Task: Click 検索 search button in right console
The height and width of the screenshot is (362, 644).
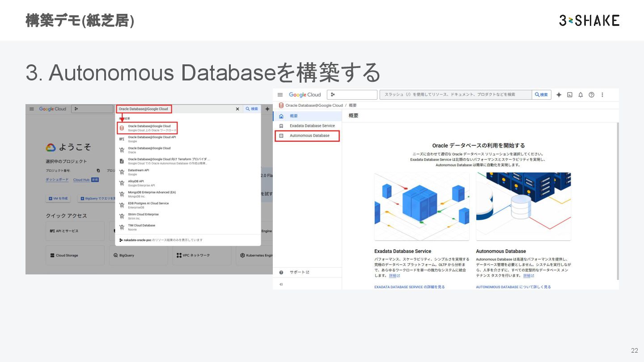Action: tap(541, 95)
